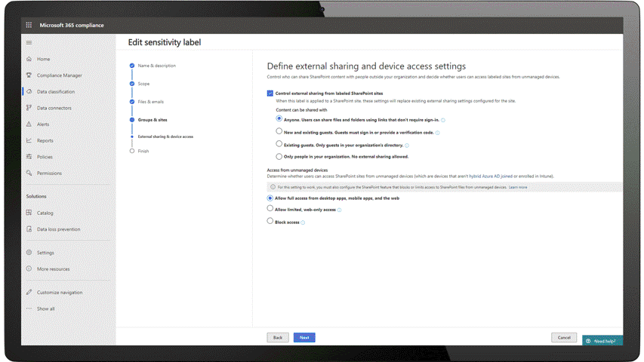Click the Microsoft 365 compliance title
The width and height of the screenshot is (644, 362).
pyautogui.click(x=72, y=25)
